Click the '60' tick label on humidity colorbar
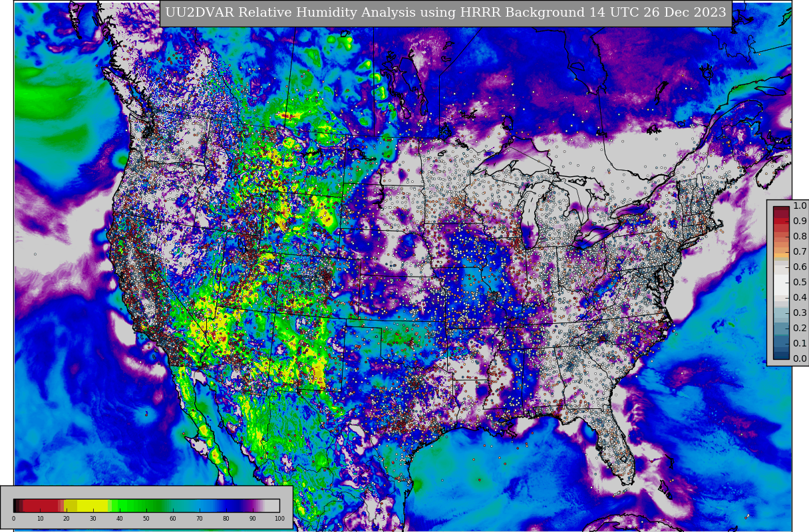809x532 pixels. (x=173, y=519)
